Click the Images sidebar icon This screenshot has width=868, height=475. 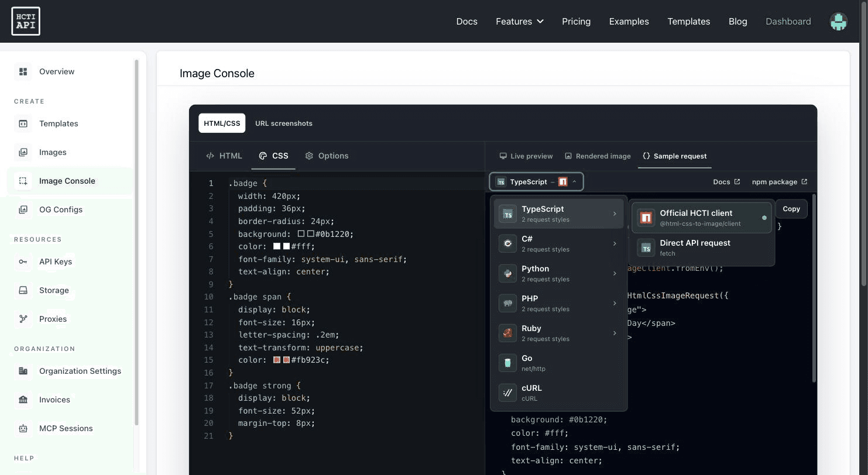[23, 152]
